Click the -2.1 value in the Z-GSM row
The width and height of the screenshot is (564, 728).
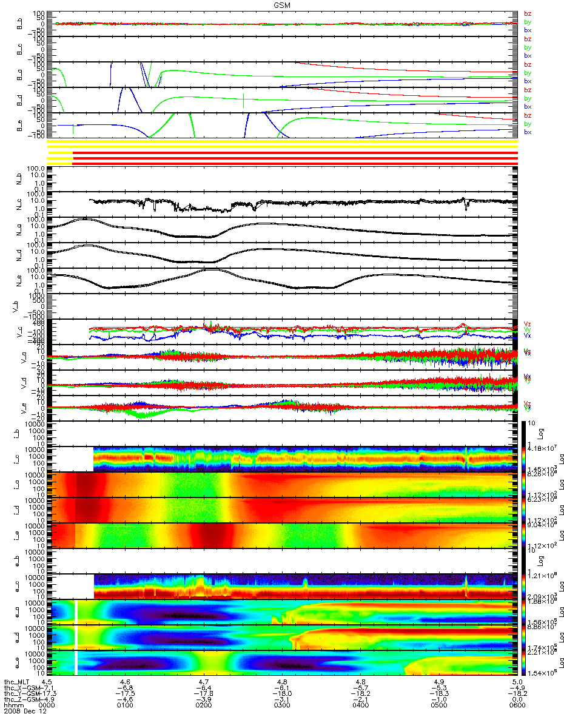pos(360,700)
